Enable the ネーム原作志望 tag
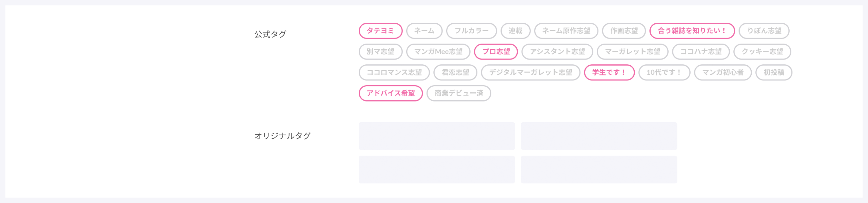Viewport: 868px width, 203px height. tap(566, 31)
